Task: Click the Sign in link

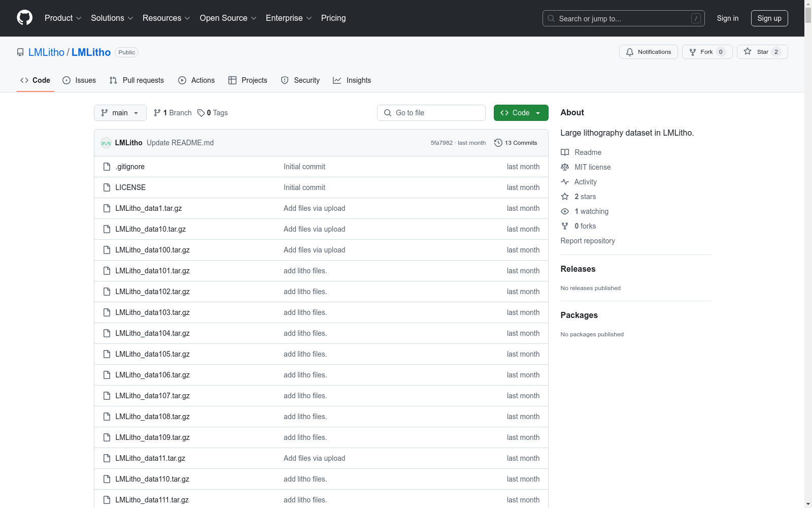Action: click(x=728, y=18)
